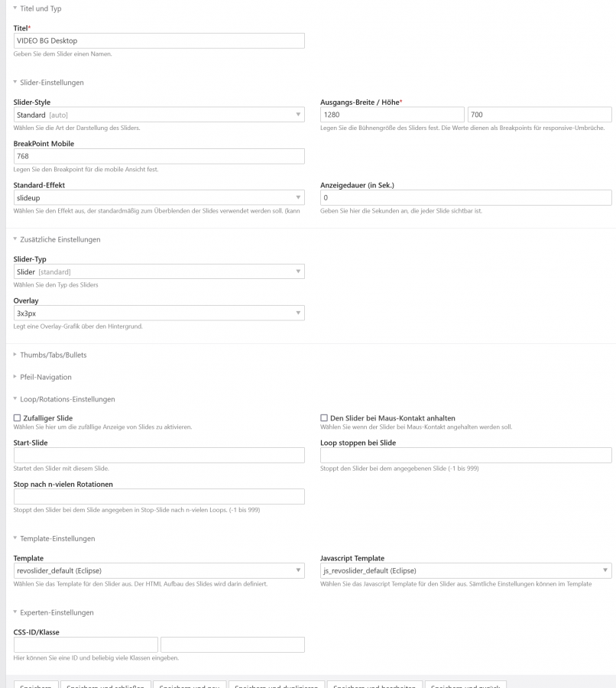
Task: Open the Javascript Template dropdown
Action: pyautogui.click(x=465, y=570)
